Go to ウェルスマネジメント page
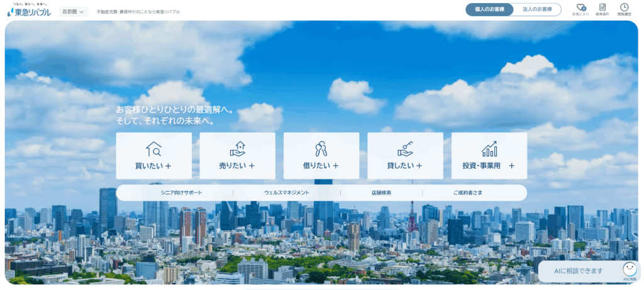The image size is (644, 290). click(x=286, y=192)
